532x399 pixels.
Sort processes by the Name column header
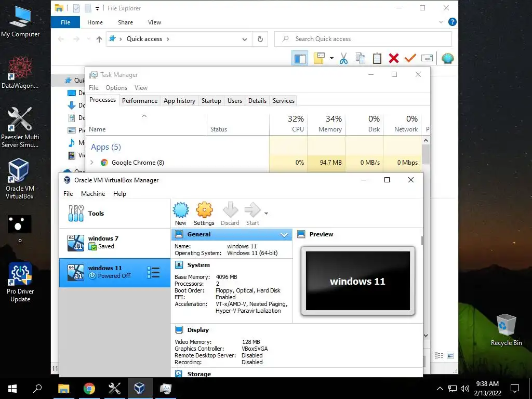coord(146,124)
